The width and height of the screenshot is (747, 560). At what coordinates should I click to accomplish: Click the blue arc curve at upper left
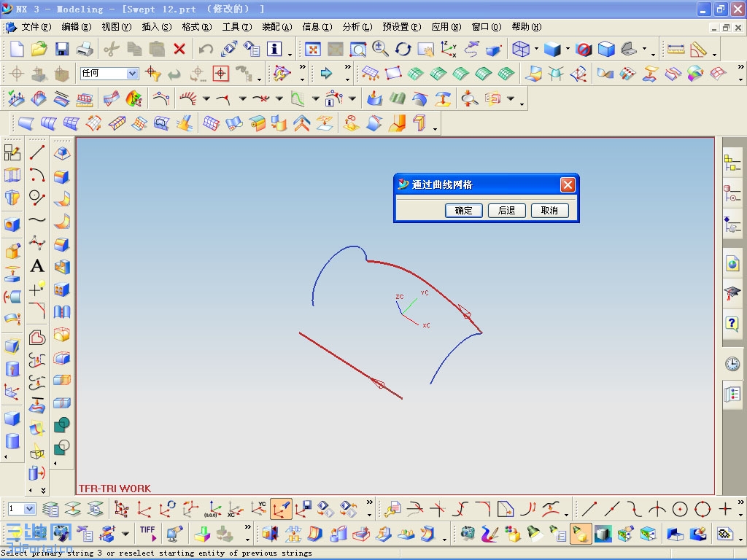coord(329,262)
